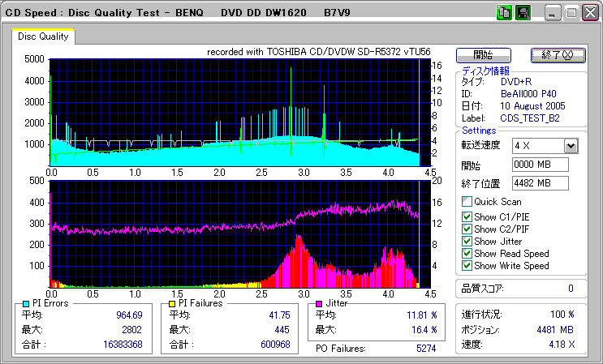Image resolution: width=603 pixels, height=364 pixels.
Task: Minimize the CD Speed window
Action: coord(553,13)
